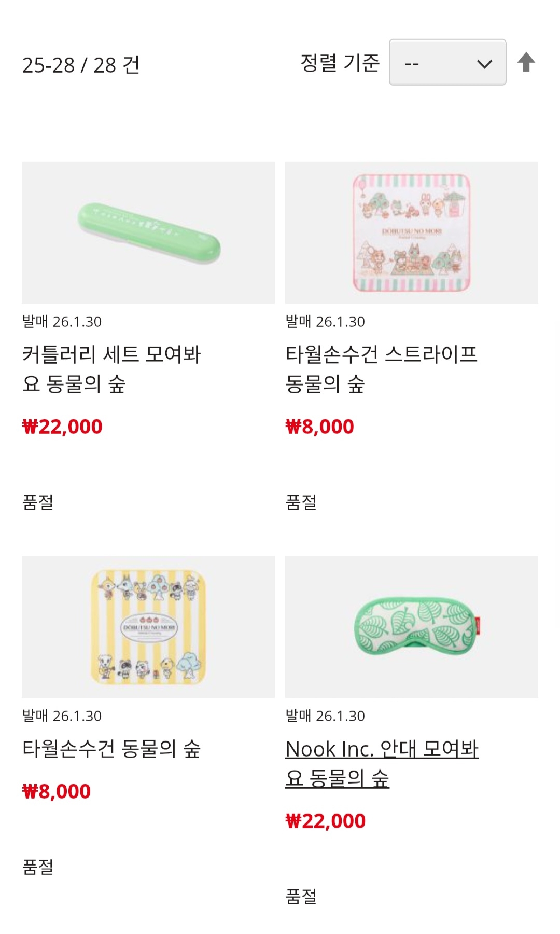Click the 정렬 기준 sort label

pos(340,63)
